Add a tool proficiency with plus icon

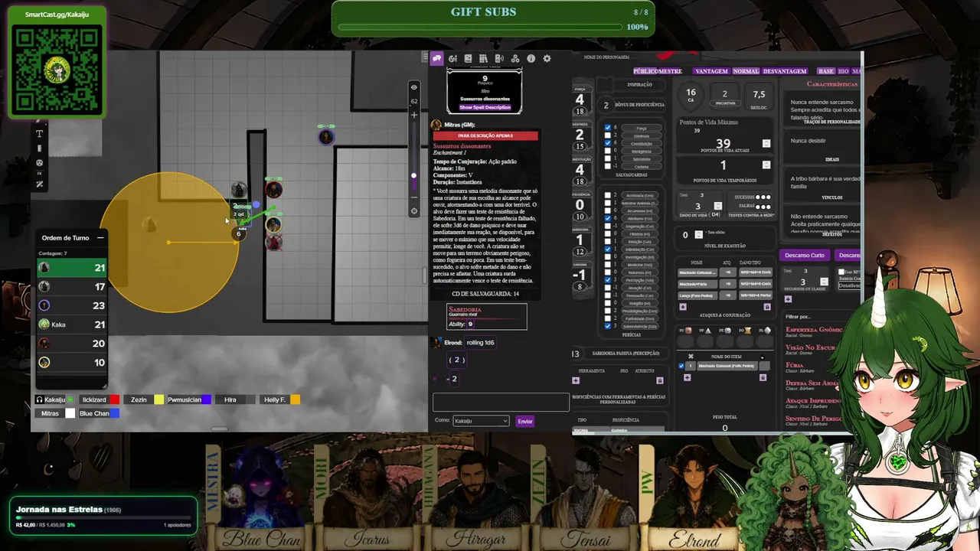(576, 380)
